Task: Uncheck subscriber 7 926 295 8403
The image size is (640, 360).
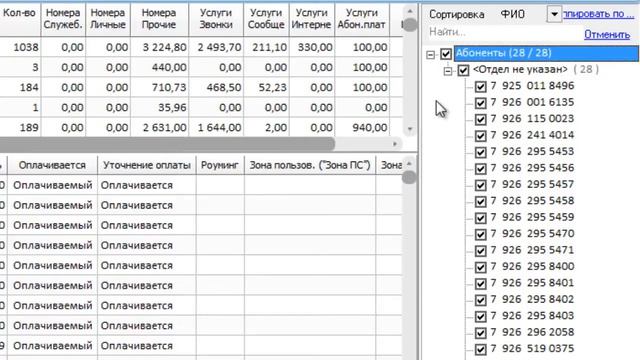Action: (x=480, y=316)
